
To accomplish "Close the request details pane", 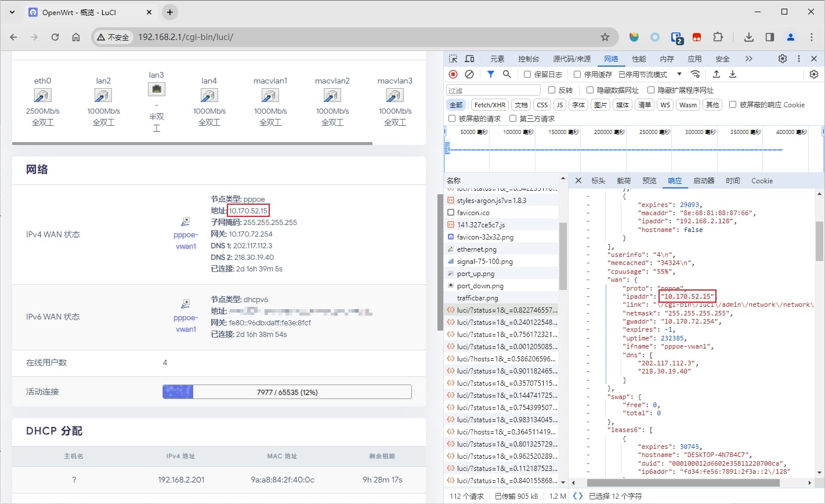I will click(x=578, y=180).
